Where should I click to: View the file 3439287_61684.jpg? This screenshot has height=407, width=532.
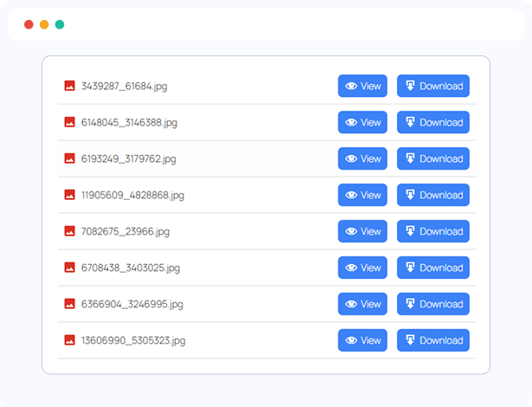tap(362, 86)
